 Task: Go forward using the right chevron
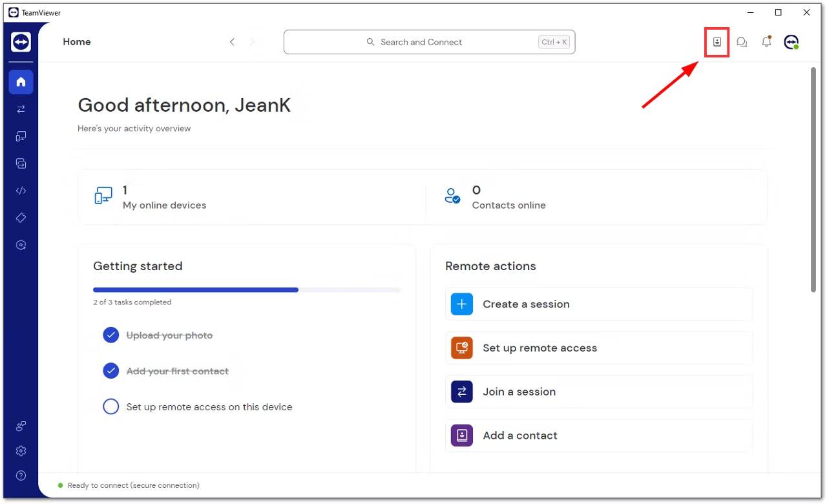coord(252,42)
